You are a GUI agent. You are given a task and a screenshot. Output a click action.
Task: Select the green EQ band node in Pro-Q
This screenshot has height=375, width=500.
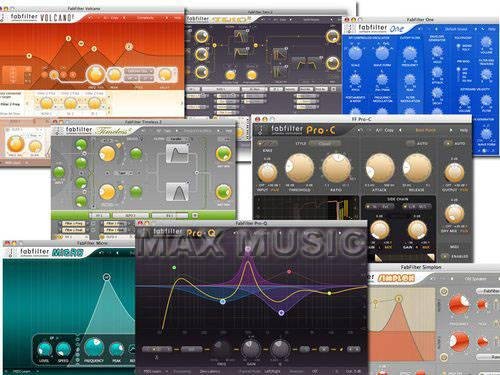(x=174, y=267)
